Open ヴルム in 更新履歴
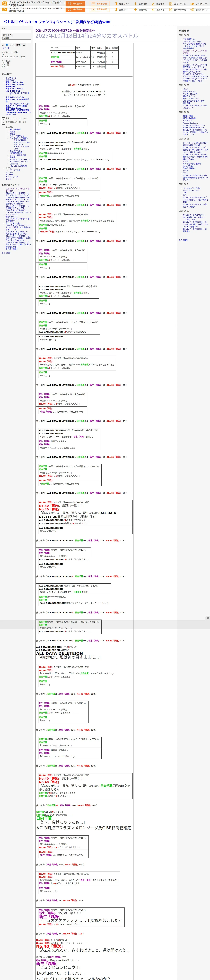The image size is (210, 980). click(x=186, y=89)
